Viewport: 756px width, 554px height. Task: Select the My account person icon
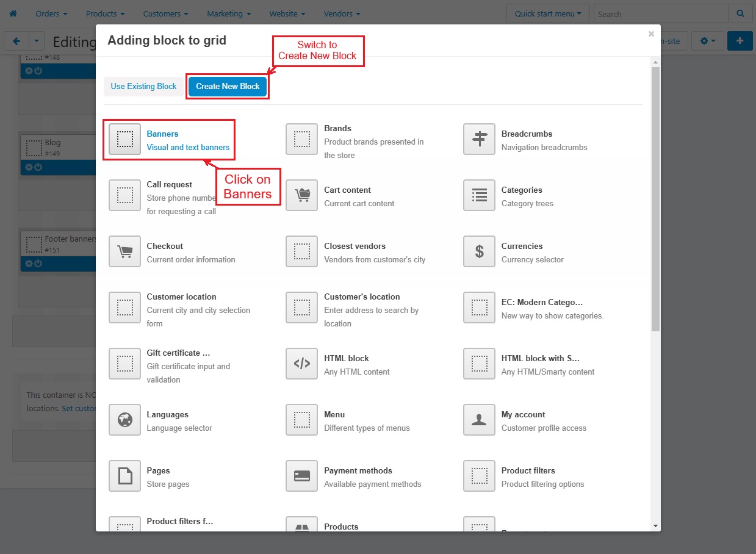tap(479, 420)
